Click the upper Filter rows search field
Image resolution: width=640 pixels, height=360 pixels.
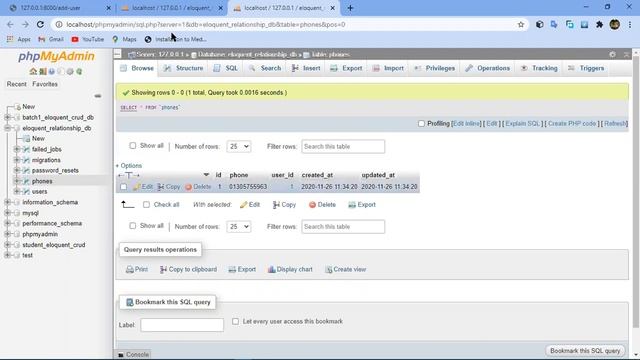click(343, 146)
